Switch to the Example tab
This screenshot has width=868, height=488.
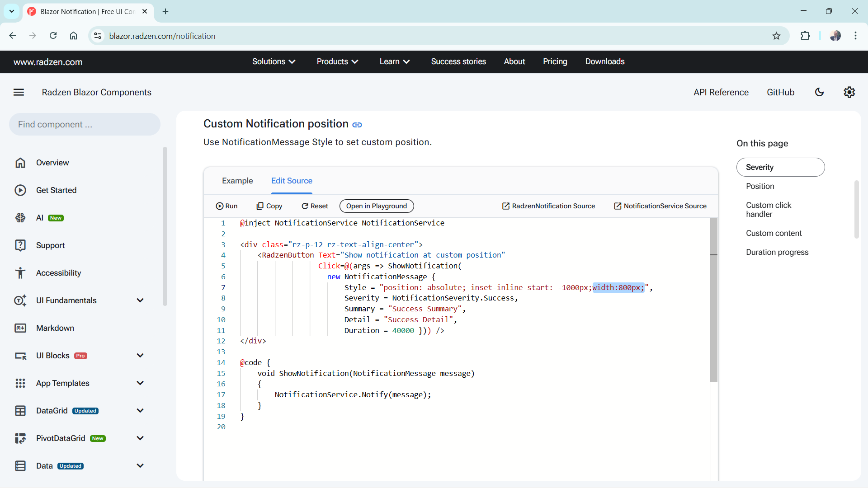(x=237, y=181)
